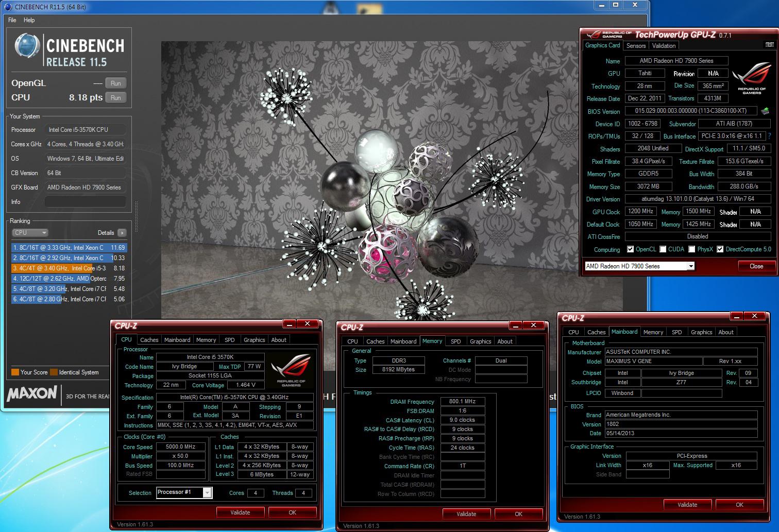
Task: Open SPD tab in CPU-Z CPU window
Action: click(x=230, y=340)
